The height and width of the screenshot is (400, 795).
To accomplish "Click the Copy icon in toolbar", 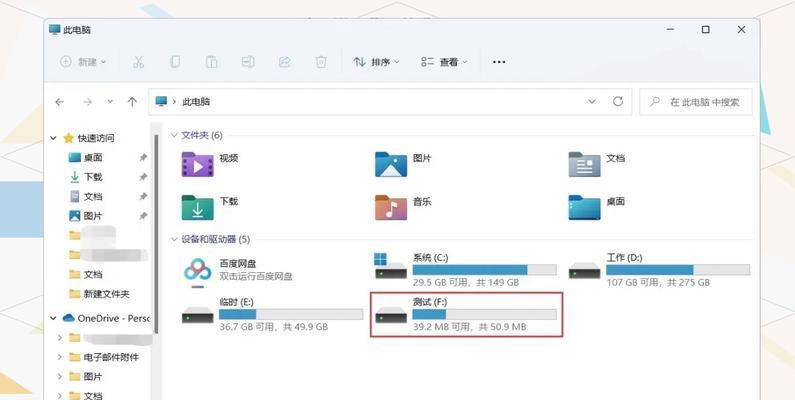I will click(x=175, y=62).
